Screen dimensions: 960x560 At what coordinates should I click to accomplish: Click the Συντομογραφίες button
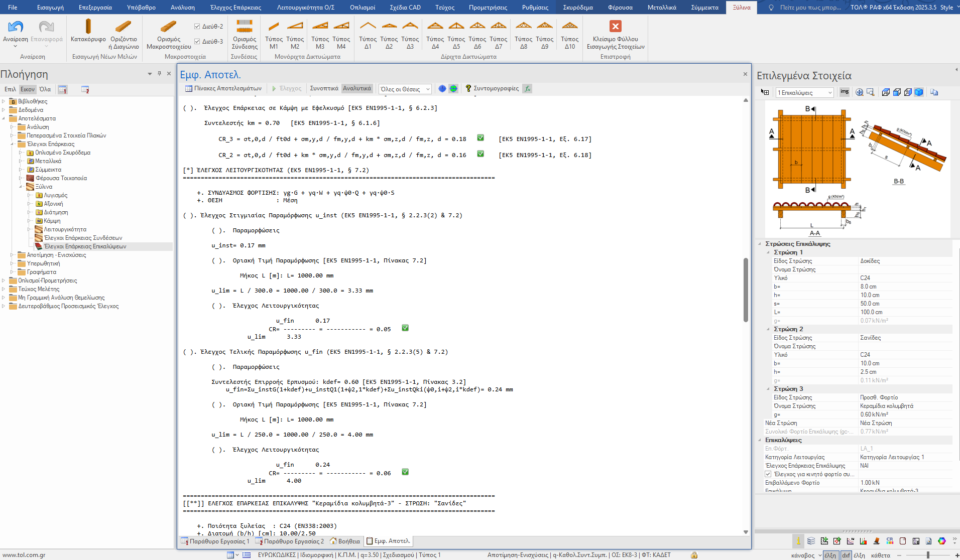[x=492, y=88]
